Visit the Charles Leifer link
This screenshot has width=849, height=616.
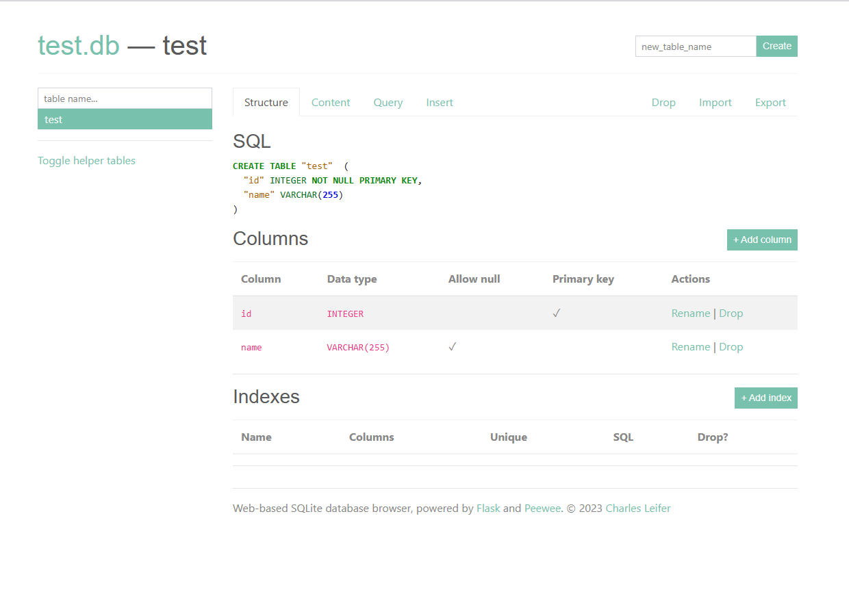[637, 508]
